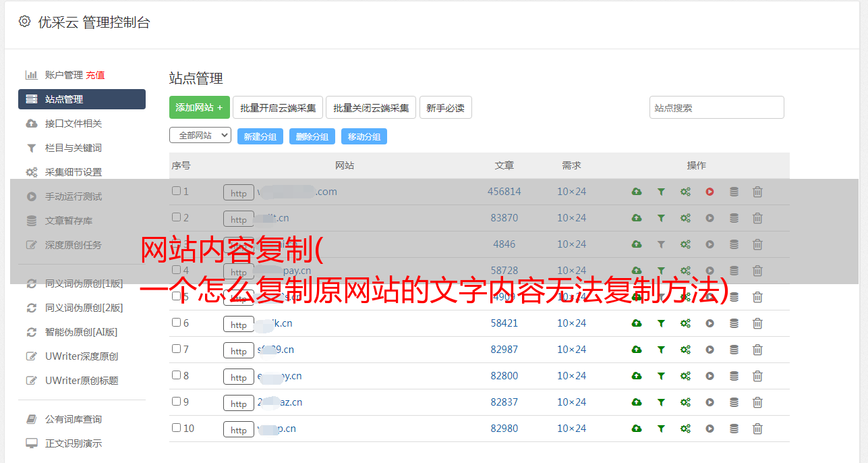
Task: Click the http button in row 1
Action: click(x=239, y=192)
